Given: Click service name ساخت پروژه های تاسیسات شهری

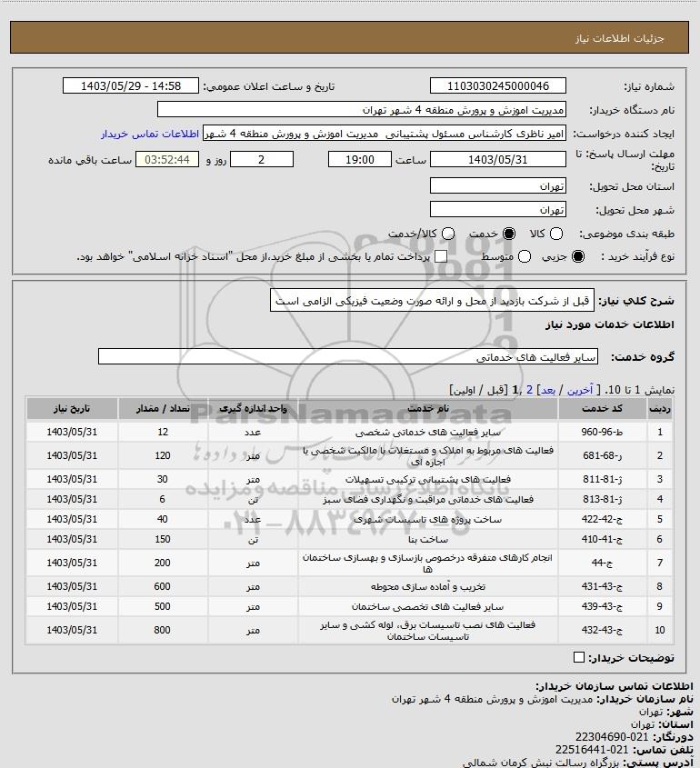Looking at the screenshot, I should pos(427,519).
